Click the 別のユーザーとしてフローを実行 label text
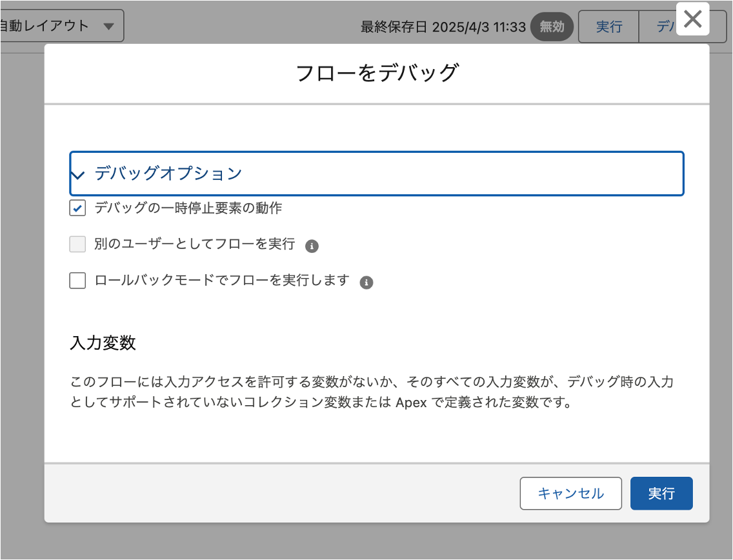The image size is (733, 560). click(x=194, y=245)
